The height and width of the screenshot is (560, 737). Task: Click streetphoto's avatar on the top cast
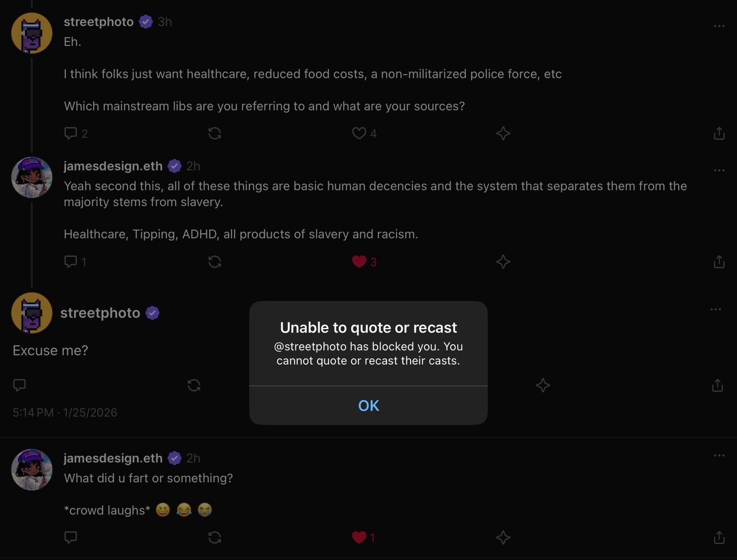coord(32,33)
